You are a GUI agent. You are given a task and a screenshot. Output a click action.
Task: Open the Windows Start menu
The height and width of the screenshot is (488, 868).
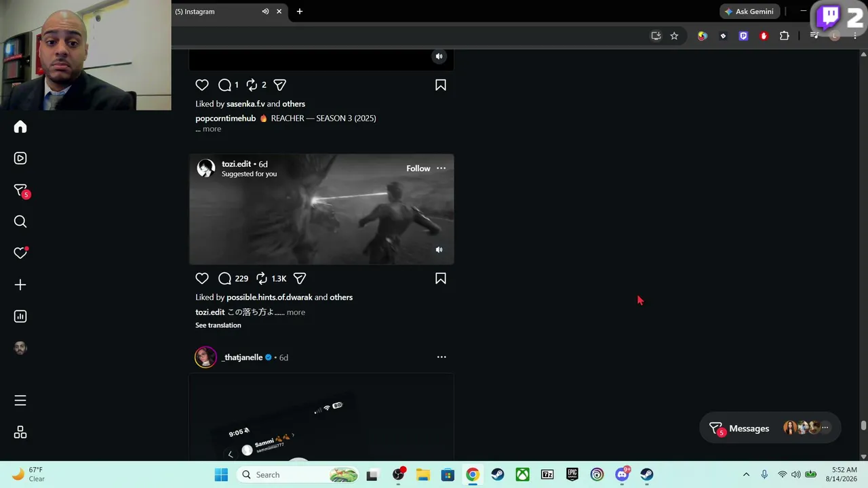pyautogui.click(x=221, y=474)
